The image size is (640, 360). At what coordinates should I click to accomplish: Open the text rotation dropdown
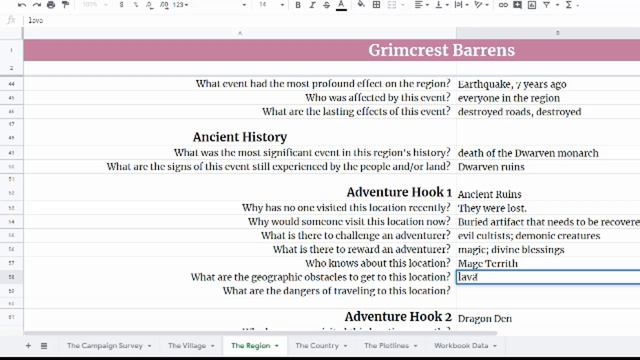(x=481, y=5)
